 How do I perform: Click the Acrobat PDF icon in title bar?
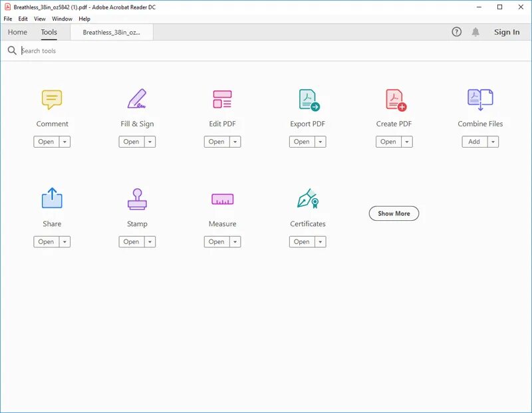pyautogui.click(x=7, y=7)
